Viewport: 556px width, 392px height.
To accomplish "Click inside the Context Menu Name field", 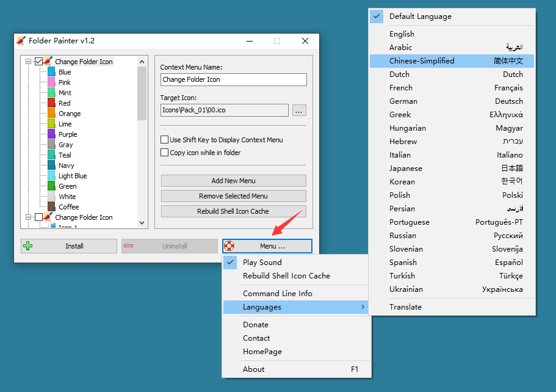I will [x=234, y=79].
